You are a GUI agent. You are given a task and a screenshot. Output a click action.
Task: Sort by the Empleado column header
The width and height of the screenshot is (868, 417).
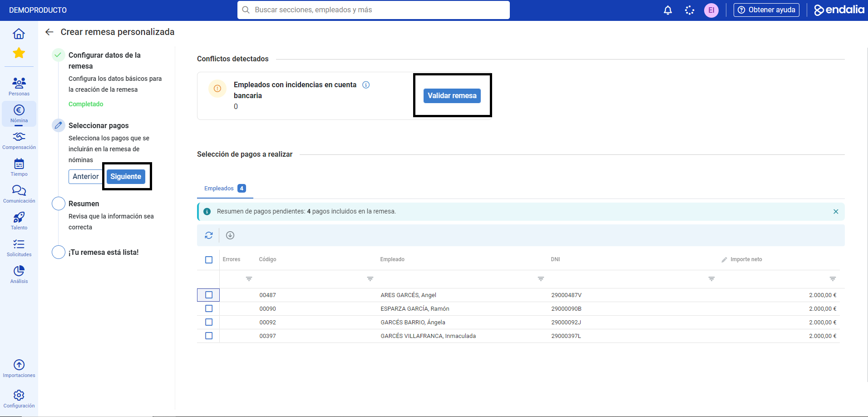tap(392, 259)
